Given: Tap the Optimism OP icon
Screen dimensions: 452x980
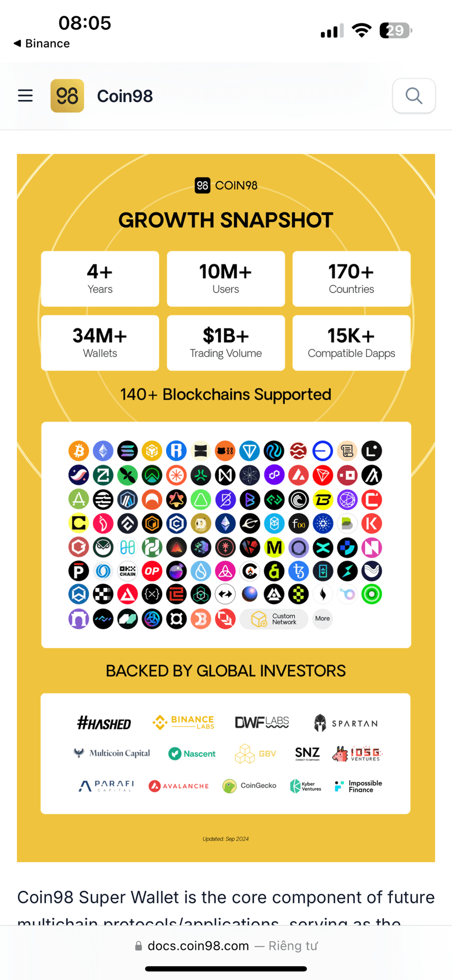Looking at the screenshot, I should tap(152, 571).
